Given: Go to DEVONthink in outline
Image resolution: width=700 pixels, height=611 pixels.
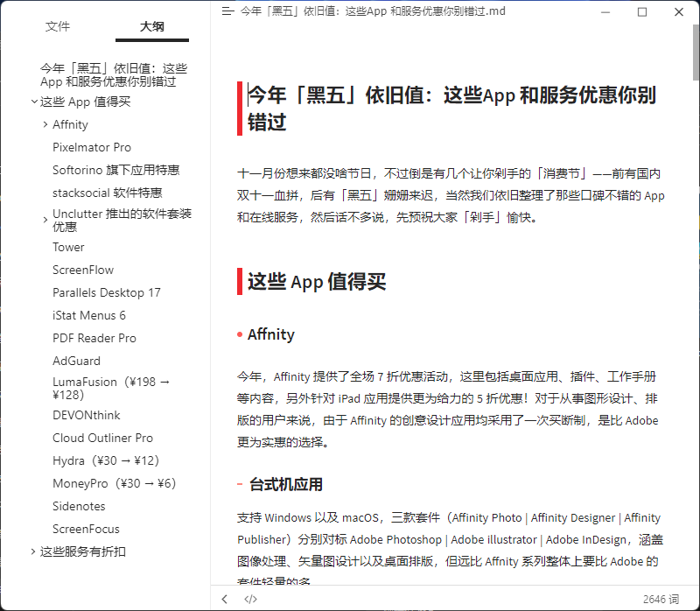Looking at the screenshot, I should click(86, 416).
